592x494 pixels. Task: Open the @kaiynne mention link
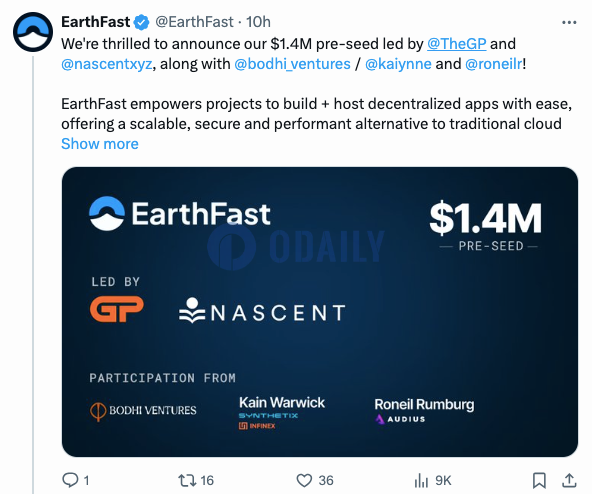(398, 64)
